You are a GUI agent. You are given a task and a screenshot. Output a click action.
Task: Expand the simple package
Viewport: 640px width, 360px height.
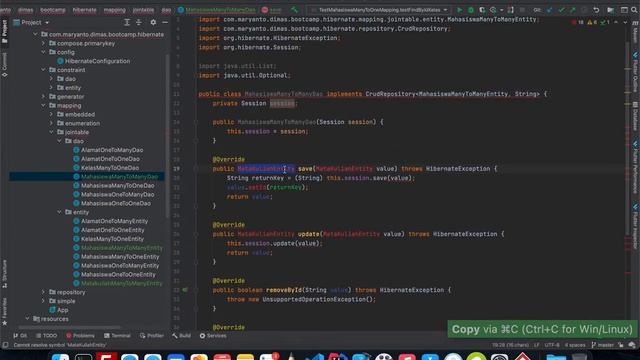(44, 301)
